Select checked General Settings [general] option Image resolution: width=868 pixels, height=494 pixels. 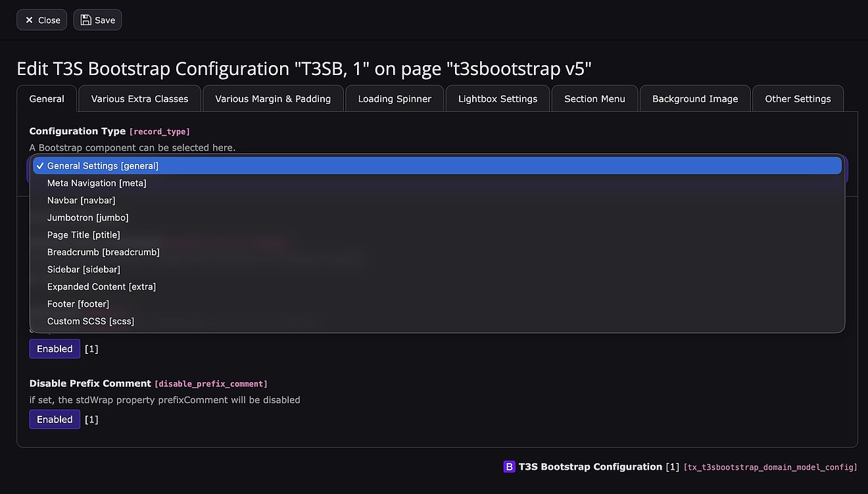pos(103,166)
